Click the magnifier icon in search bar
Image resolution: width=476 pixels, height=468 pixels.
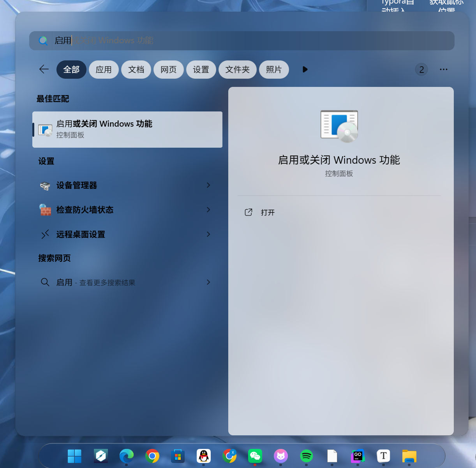[43, 41]
